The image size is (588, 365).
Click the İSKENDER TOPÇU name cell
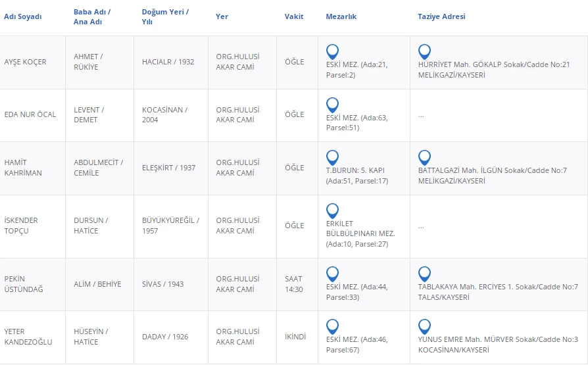pyautogui.click(x=21, y=226)
